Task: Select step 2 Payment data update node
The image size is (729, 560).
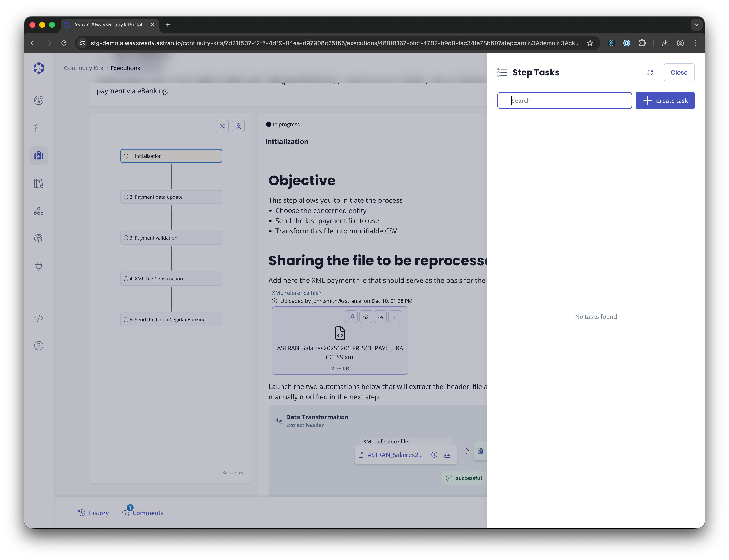Action: 171,197
